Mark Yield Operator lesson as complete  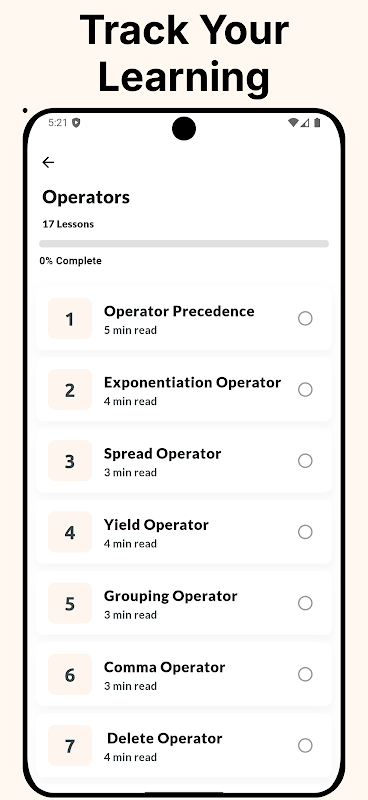[x=305, y=532]
